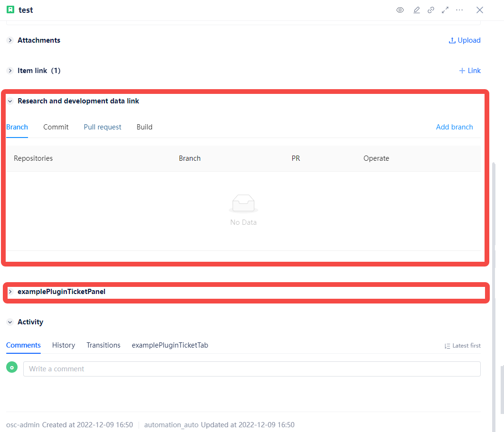
Task: Close the test ticket panel
Action: click(x=480, y=10)
